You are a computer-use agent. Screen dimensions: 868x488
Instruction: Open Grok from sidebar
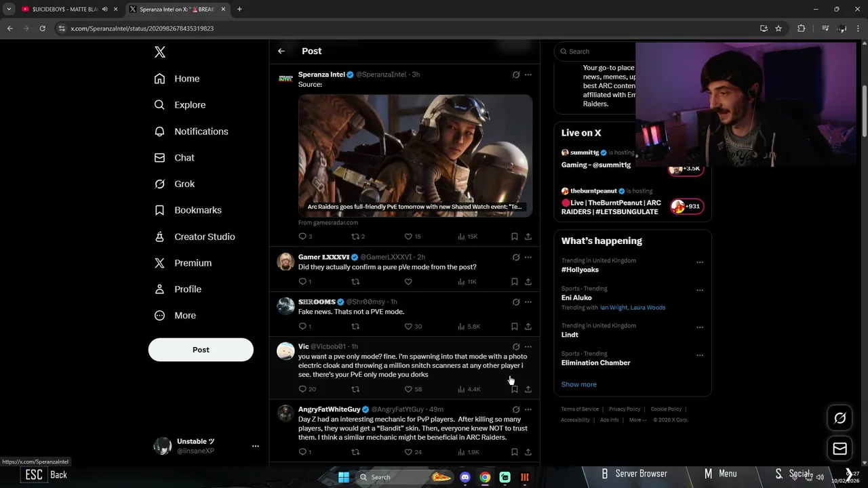coord(174,184)
